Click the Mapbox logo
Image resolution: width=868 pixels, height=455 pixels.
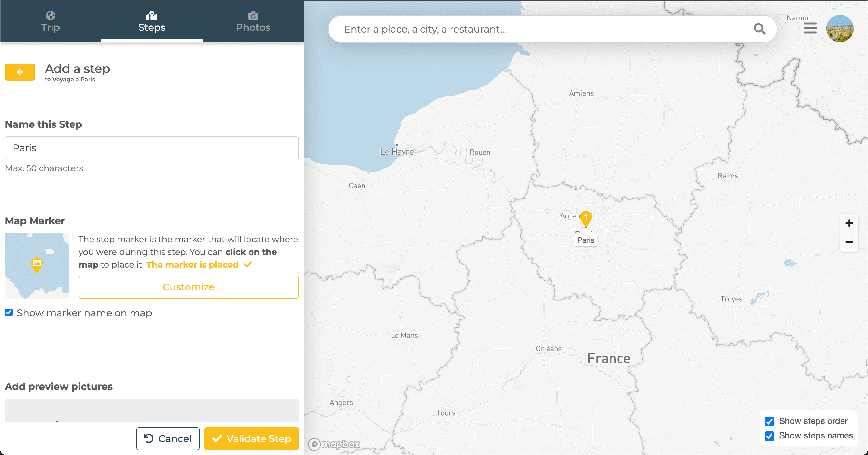(334, 444)
